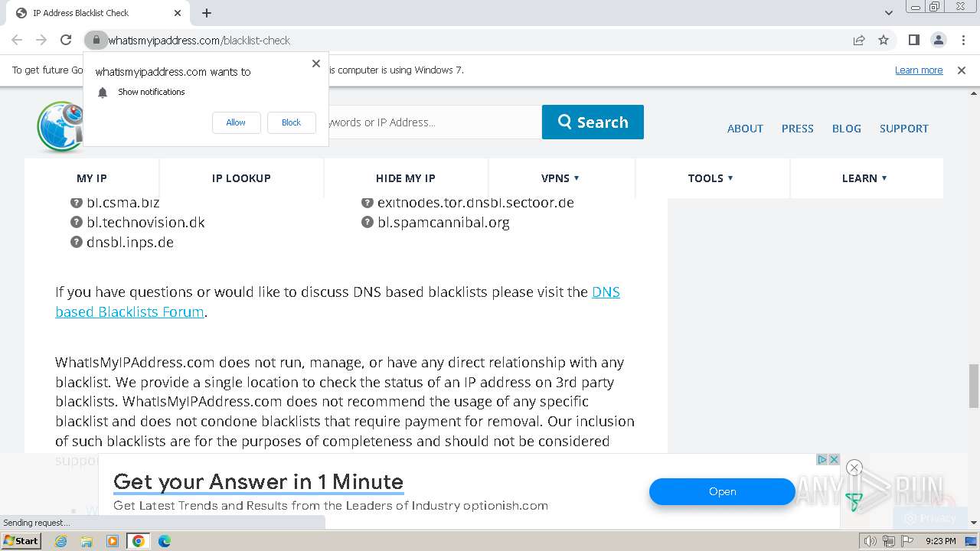Open Windows Media Player from the taskbar
This screenshot has width=980, height=551.
[x=113, y=541]
